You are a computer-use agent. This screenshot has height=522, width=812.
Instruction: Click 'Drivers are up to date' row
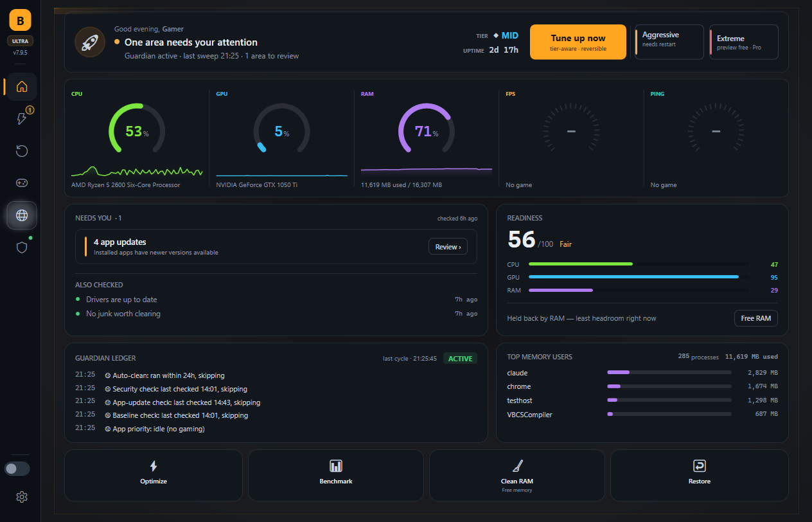(x=276, y=300)
